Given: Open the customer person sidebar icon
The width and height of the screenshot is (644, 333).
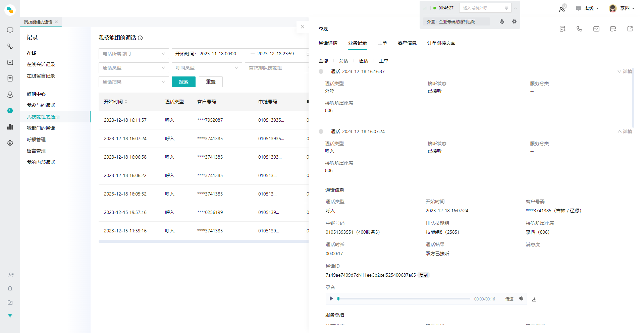Looking at the screenshot, I should tap(10, 95).
